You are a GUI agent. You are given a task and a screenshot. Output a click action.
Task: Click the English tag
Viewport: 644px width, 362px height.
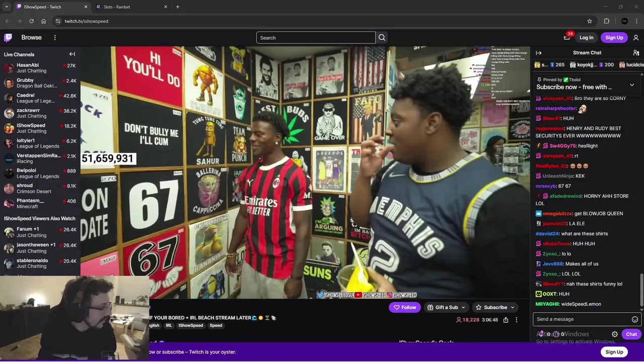(x=154, y=325)
